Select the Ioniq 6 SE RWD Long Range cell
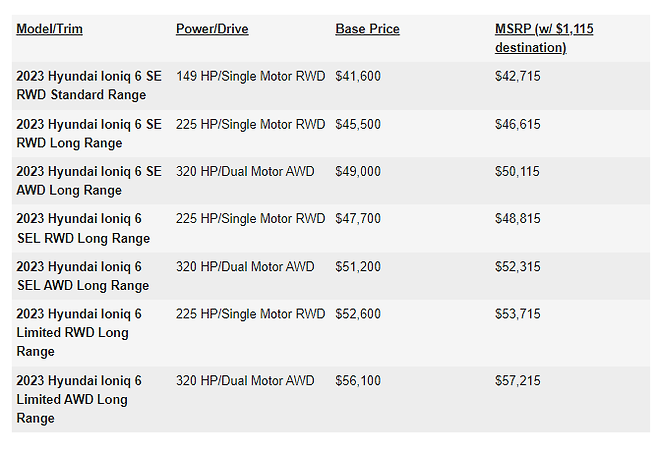This screenshot has width=658, height=454. pos(89,133)
